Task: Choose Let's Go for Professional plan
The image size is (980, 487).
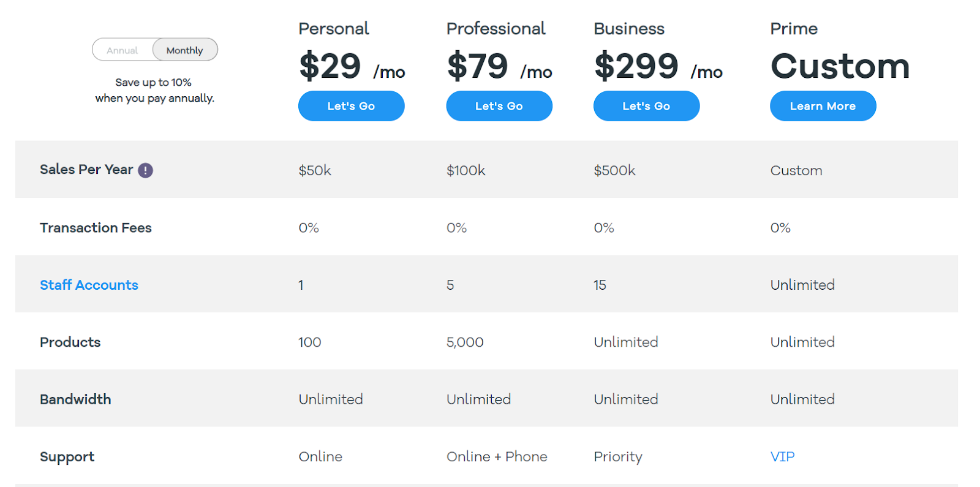Action: (499, 106)
